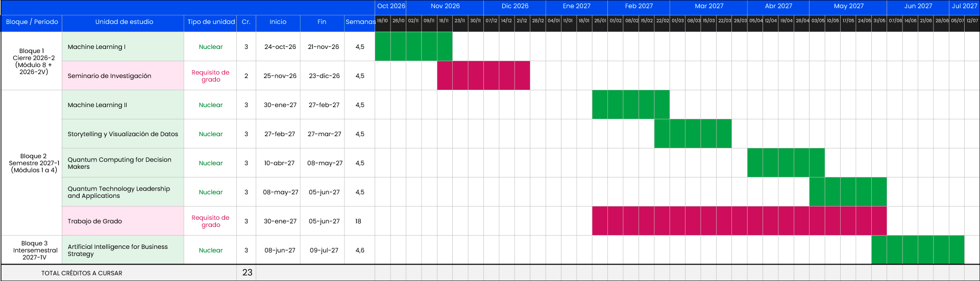Click the "TOTAL CRÉDITOS A CURSAR" label
This screenshot has width=980, height=281.
click(82, 273)
